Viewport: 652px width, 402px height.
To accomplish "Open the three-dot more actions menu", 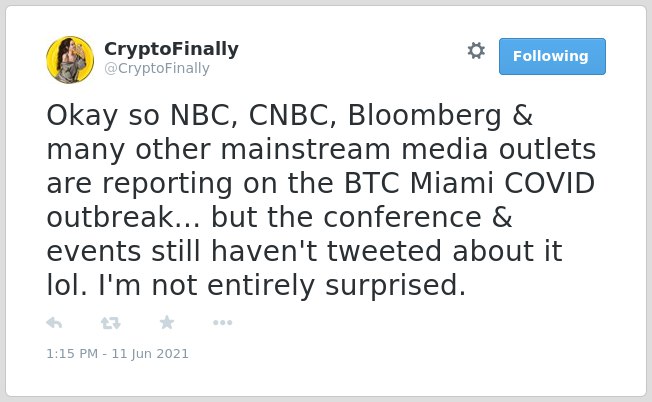I will [x=222, y=323].
